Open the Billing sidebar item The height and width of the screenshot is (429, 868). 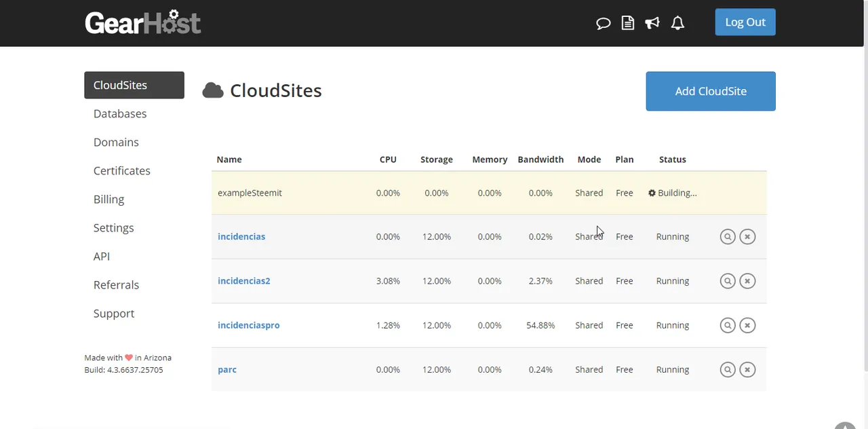(108, 199)
